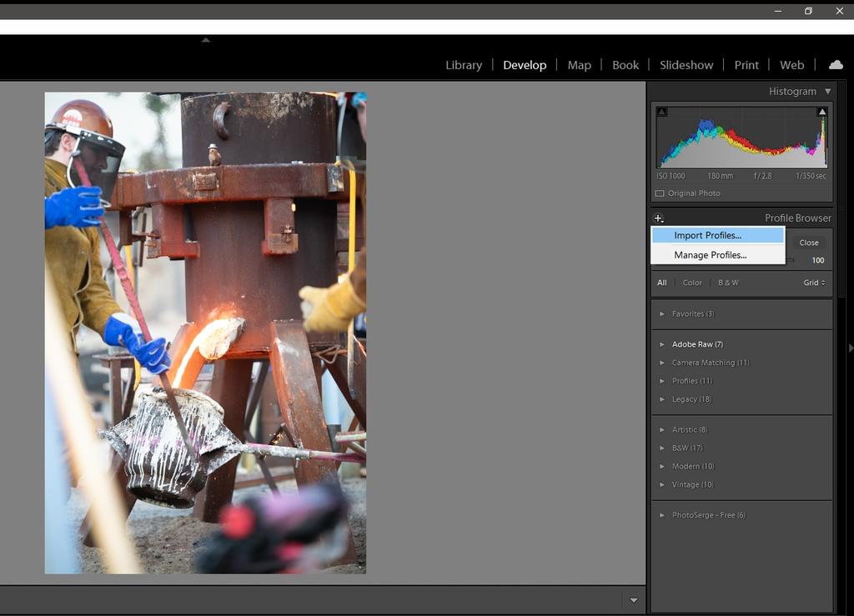The image size is (854, 616).
Task: Enable the Original Photo checkbox
Action: coord(660,193)
